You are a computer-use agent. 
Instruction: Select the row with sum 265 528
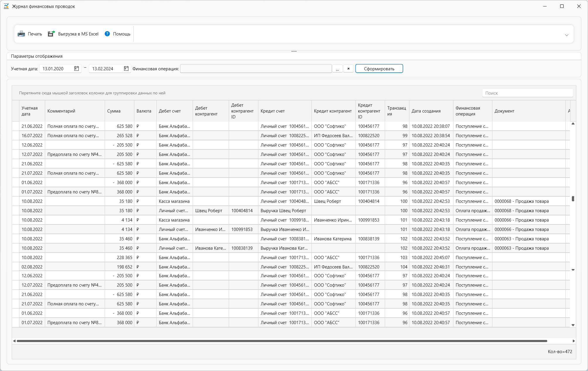(291, 136)
